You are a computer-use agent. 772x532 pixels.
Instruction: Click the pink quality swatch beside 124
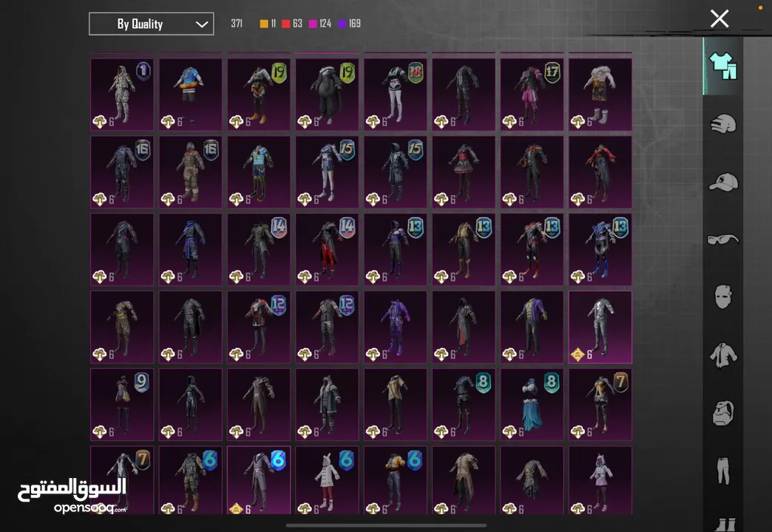click(x=313, y=24)
